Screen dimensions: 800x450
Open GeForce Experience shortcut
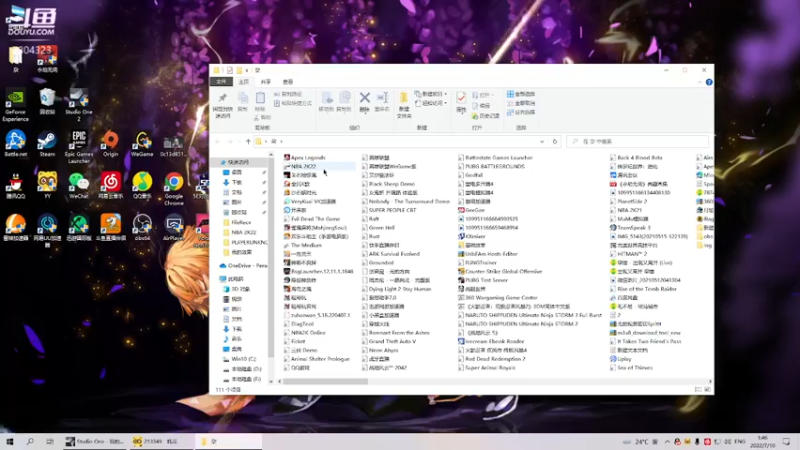pos(15,105)
